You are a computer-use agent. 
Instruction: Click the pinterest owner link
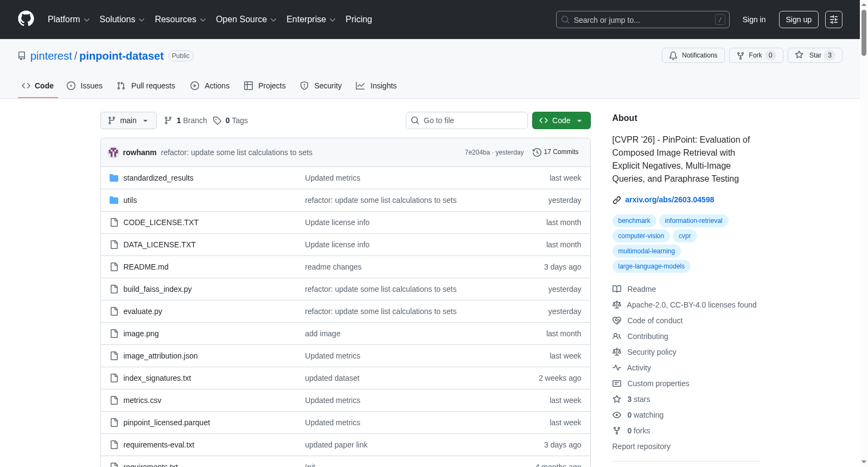click(x=51, y=56)
